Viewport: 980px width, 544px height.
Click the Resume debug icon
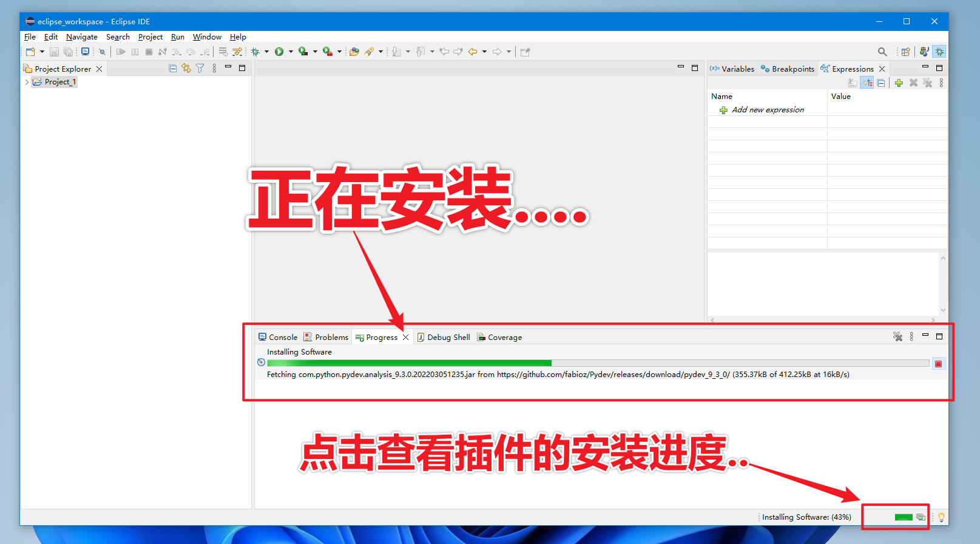pyautogui.click(x=121, y=52)
